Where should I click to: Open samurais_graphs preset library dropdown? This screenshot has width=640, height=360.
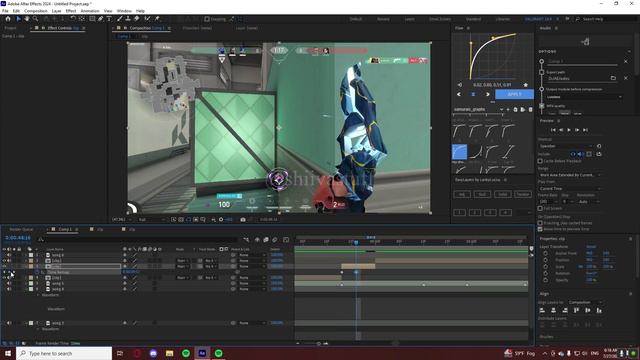coord(478,109)
